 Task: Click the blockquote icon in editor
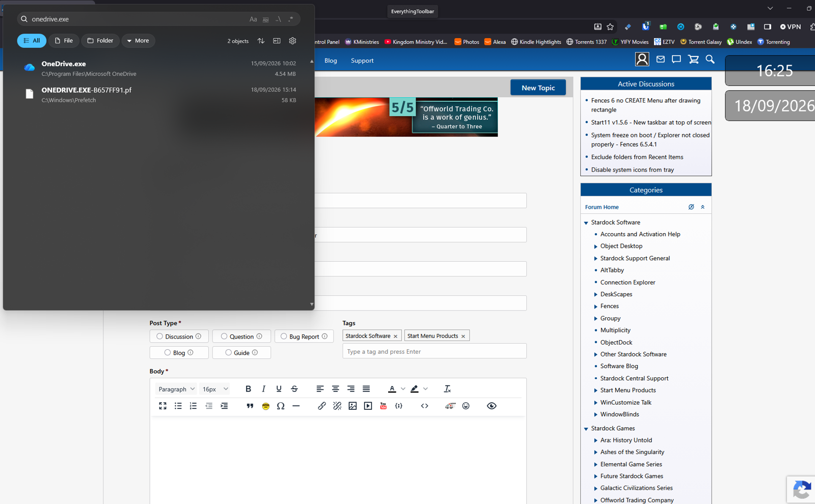pos(250,406)
